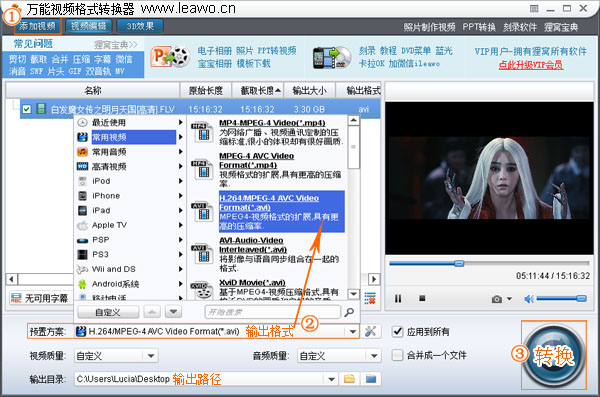The height and width of the screenshot is (397, 600).
Task: Click the video playback progress slider
Action: [x=489, y=263]
